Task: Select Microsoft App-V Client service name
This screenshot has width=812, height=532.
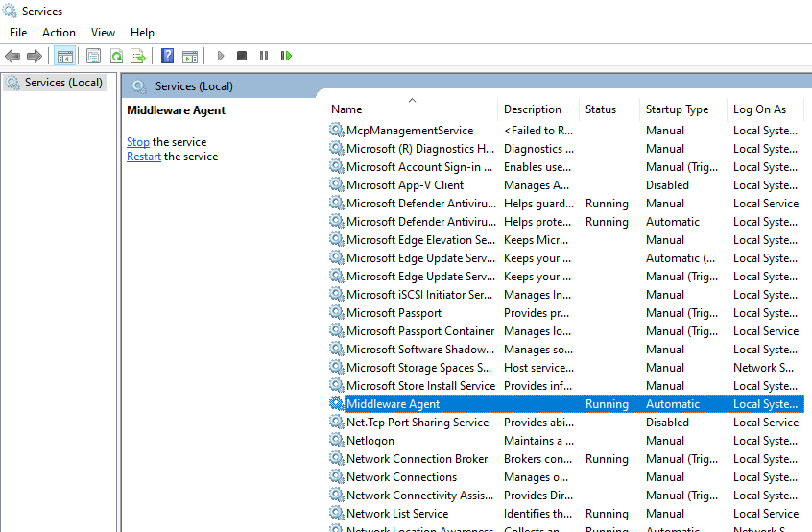Action: (x=405, y=185)
